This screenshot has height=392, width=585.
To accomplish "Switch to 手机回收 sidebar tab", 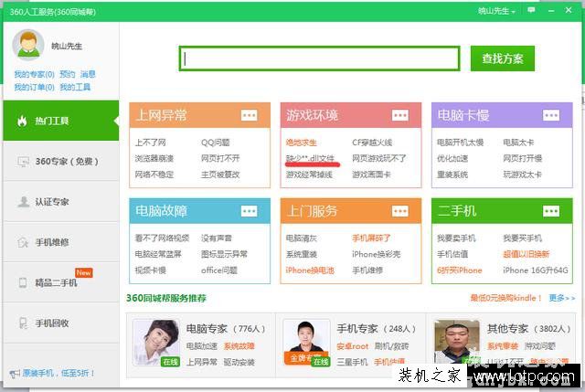I will coord(61,323).
